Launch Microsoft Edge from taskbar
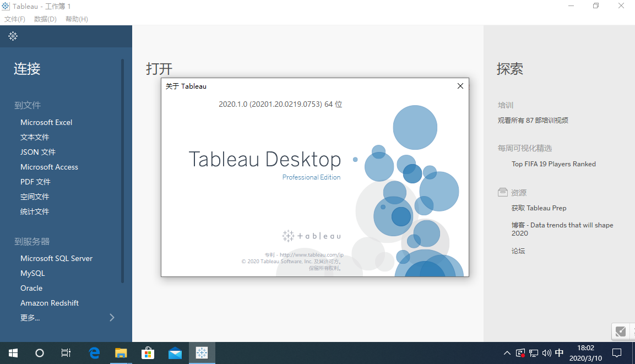635x364 pixels. point(94,353)
